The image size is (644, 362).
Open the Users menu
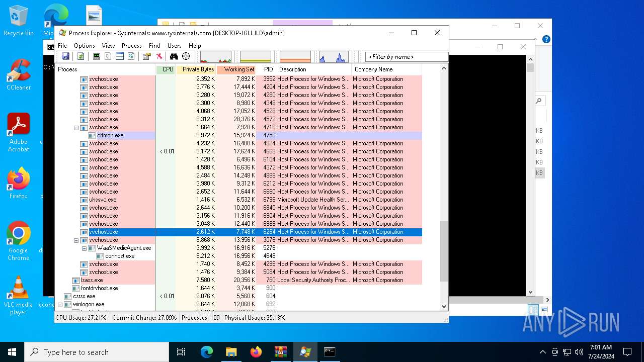175,46
